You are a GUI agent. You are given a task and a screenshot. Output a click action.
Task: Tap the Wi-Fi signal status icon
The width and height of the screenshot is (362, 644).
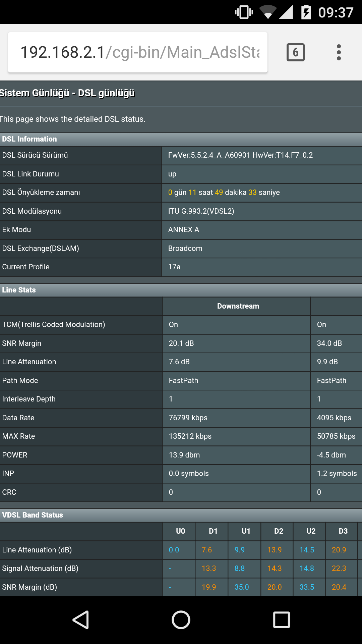tap(267, 12)
